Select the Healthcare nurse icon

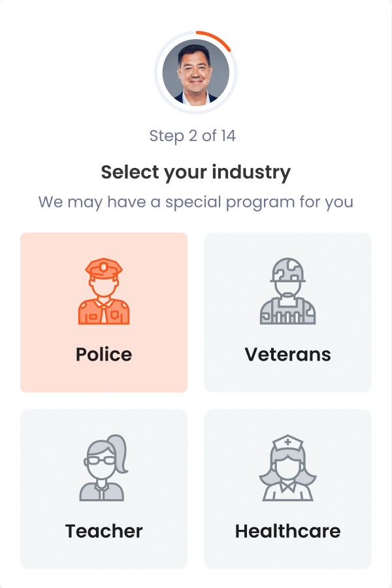[x=287, y=467]
